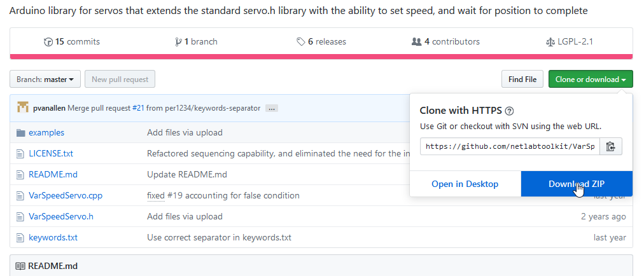Image resolution: width=644 pixels, height=276 pixels.
Task: Choose Open in Desktop
Action: pos(465,184)
